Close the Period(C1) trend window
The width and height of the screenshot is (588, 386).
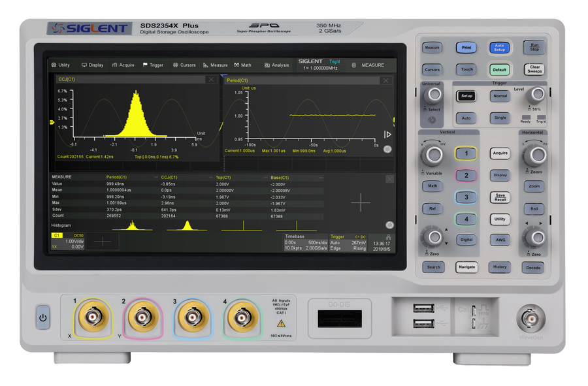pyautogui.click(x=385, y=80)
